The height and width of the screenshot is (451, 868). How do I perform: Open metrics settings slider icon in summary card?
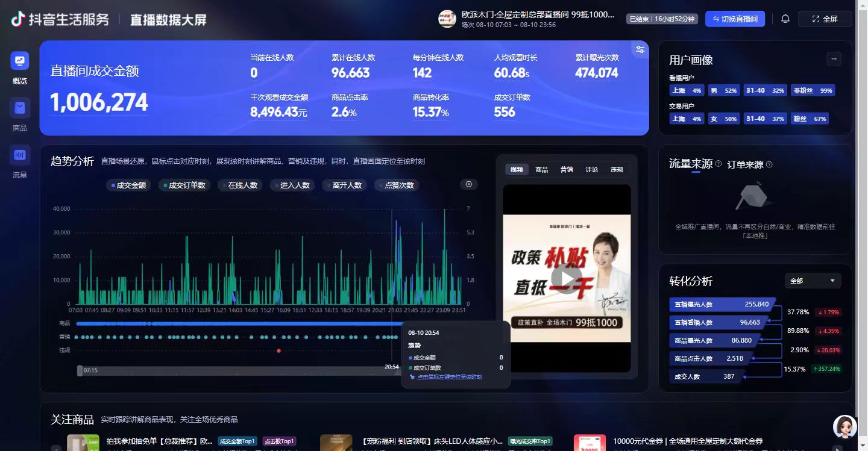point(640,49)
